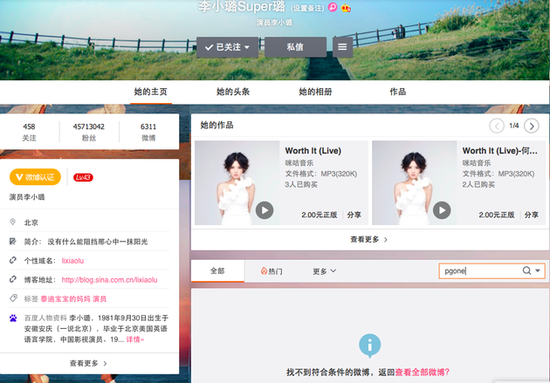Click the 微博认证 verified badge

pos(35,177)
